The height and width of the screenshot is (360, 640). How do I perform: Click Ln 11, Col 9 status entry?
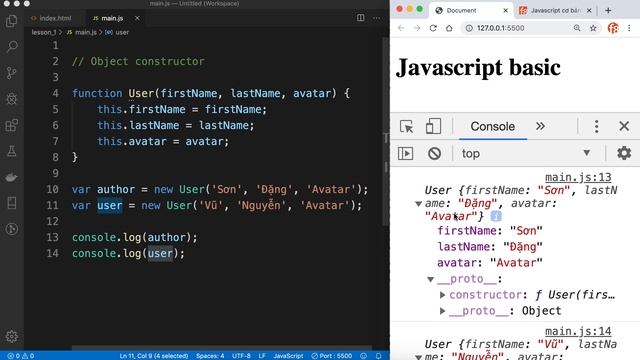pyautogui.click(x=154, y=356)
